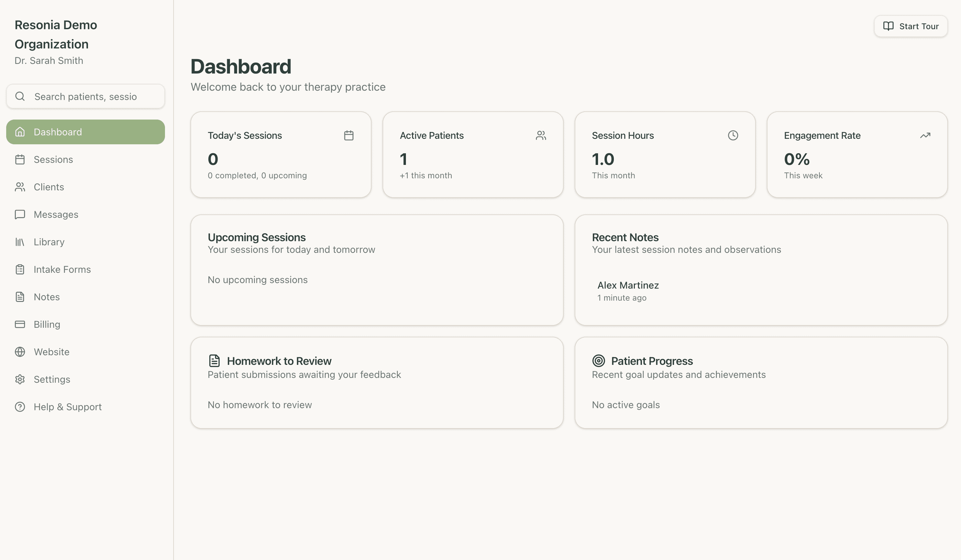Viewport: 961px width, 560px height.
Task: Click the Intake Forms clipboard icon
Action: (20, 269)
